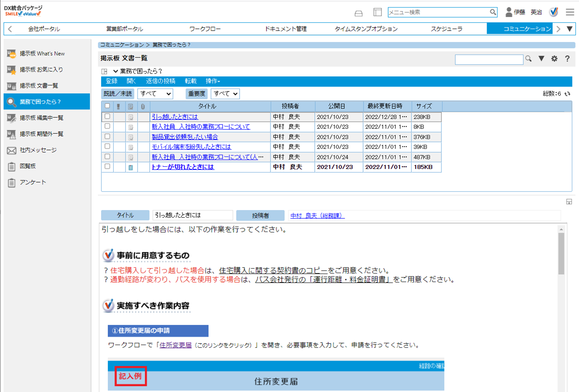Click 返信の投稿 in the blue toolbar
The image size is (579, 392).
coord(161,81)
